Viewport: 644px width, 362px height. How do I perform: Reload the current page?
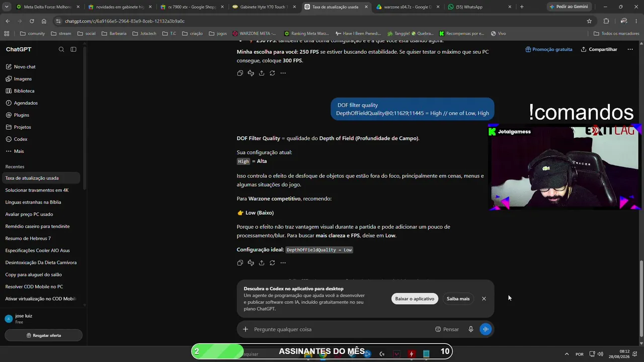pos(32,21)
